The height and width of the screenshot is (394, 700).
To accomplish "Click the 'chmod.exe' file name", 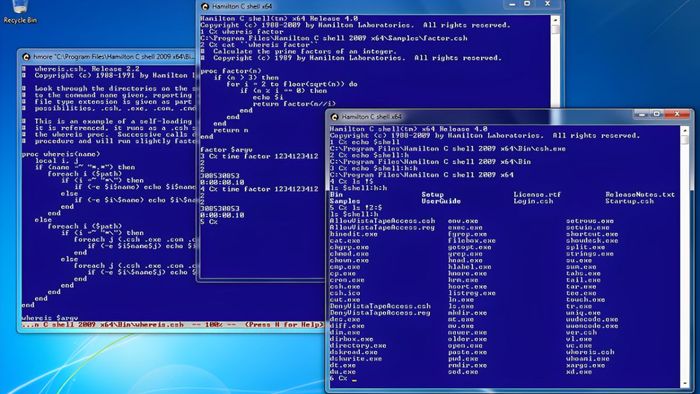I will point(349,253).
